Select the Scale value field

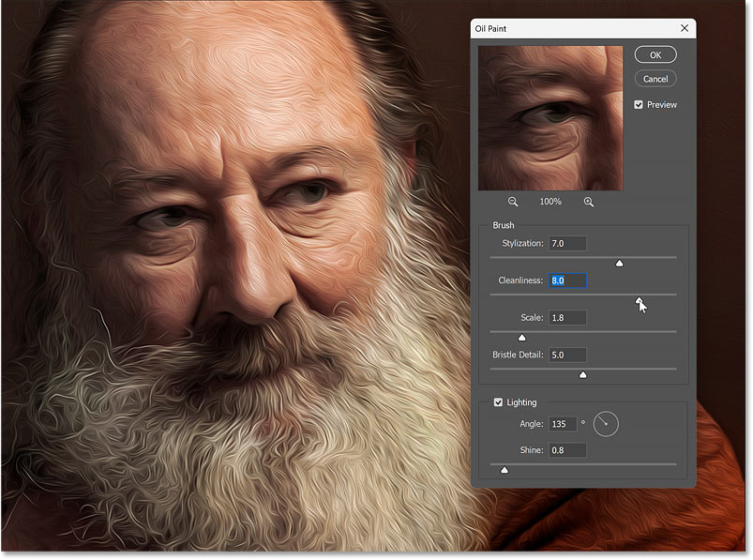pos(567,318)
